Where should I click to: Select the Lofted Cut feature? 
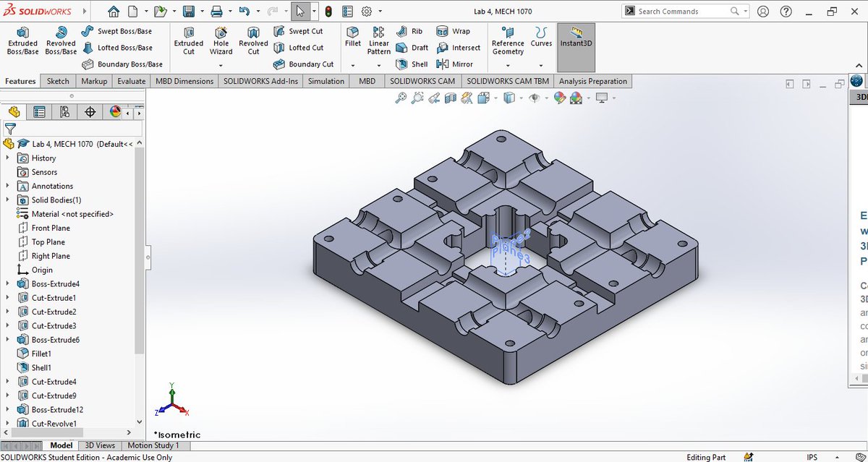298,48
